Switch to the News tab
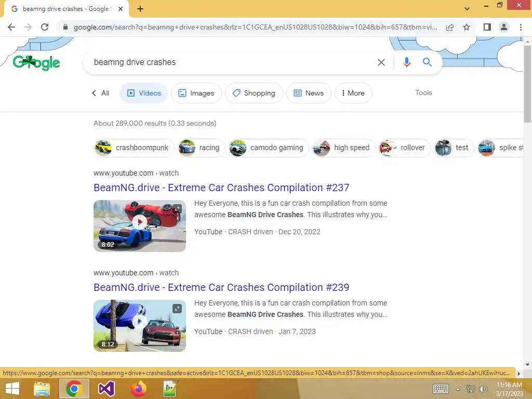 click(309, 93)
